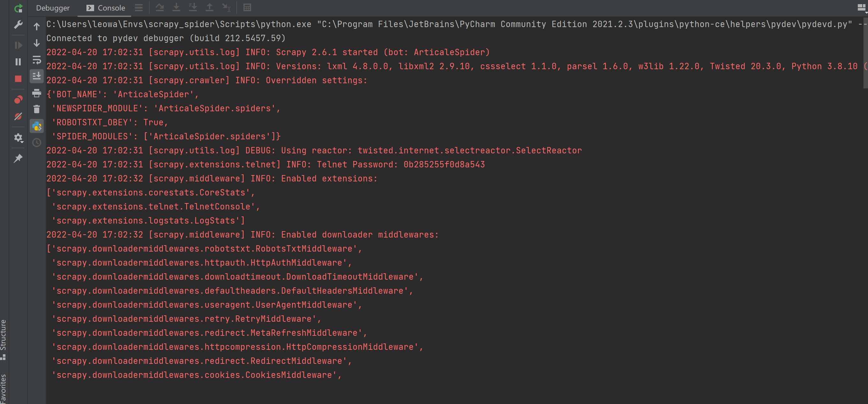
Task: Pin the debug tab
Action: (18, 158)
